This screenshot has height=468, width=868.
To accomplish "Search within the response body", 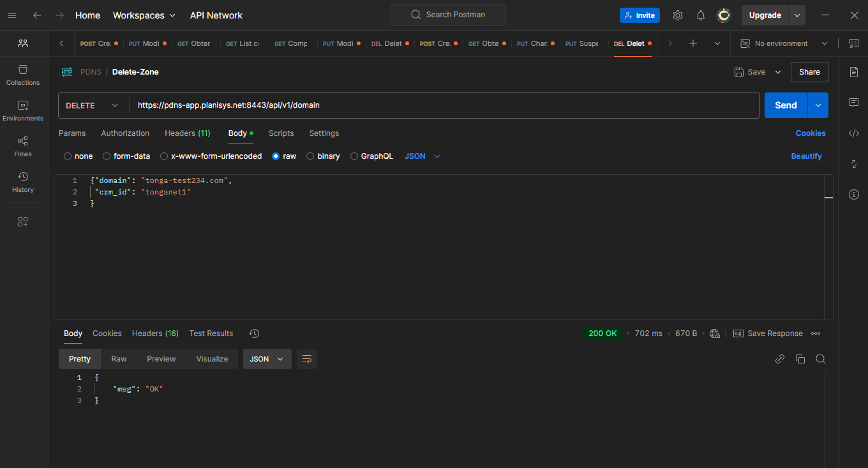I will coord(821,359).
